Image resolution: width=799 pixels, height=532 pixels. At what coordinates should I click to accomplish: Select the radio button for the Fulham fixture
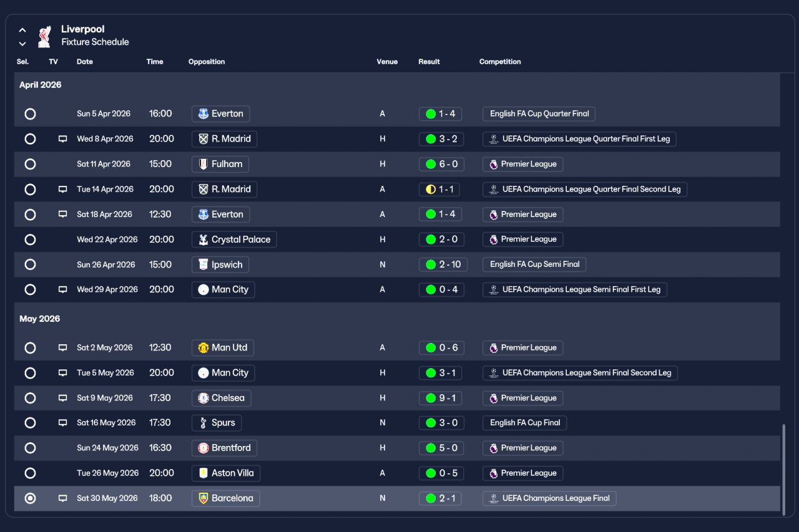(30, 164)
